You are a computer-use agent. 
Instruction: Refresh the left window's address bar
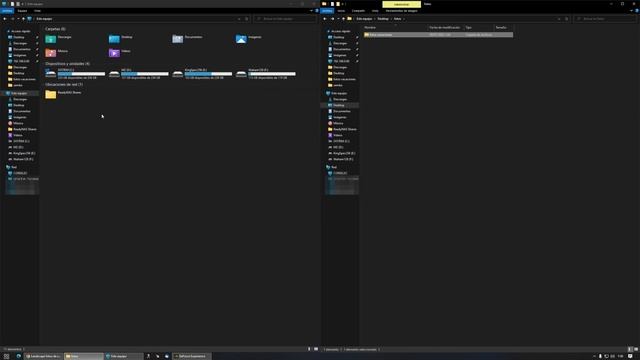pos(247,19)
